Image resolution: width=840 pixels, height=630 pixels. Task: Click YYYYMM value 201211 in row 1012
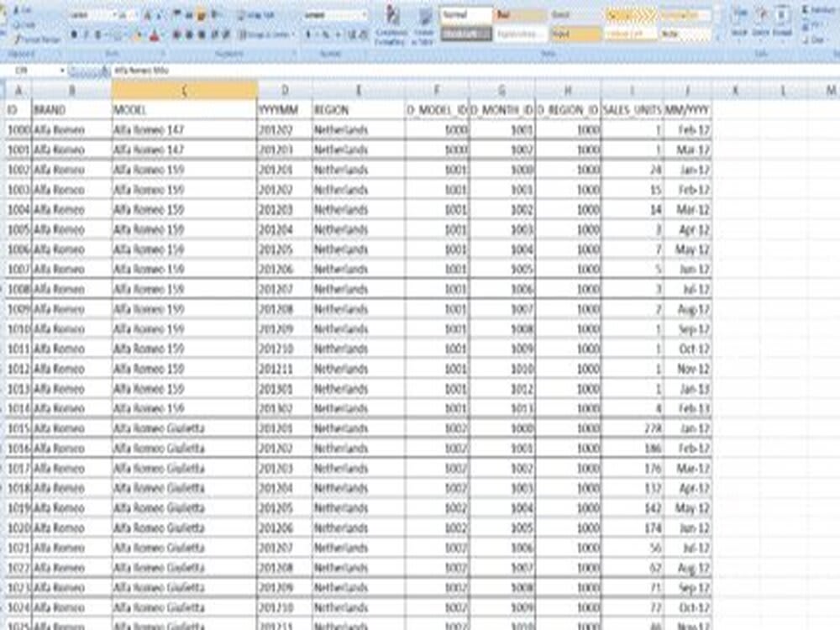point(285,369)
